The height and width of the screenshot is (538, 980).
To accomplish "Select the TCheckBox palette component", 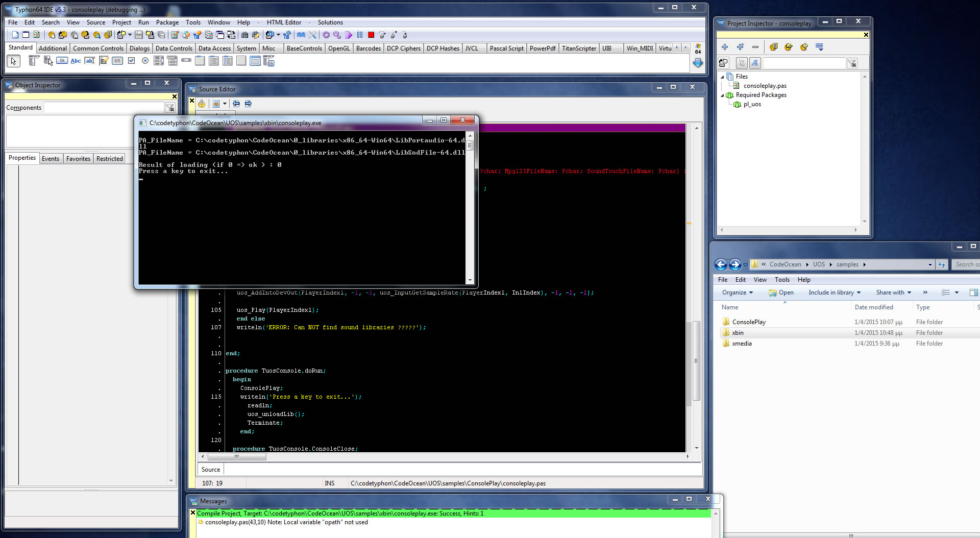I will coord(131,61).
